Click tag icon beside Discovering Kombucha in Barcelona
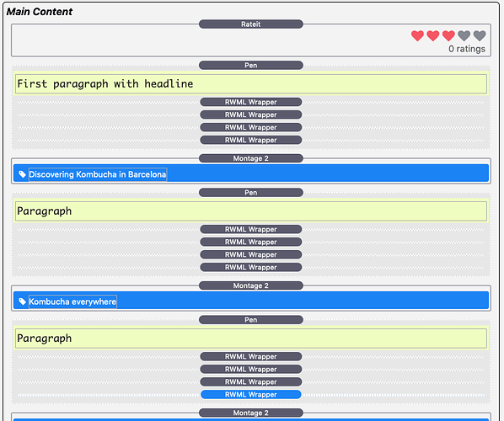 22,174
